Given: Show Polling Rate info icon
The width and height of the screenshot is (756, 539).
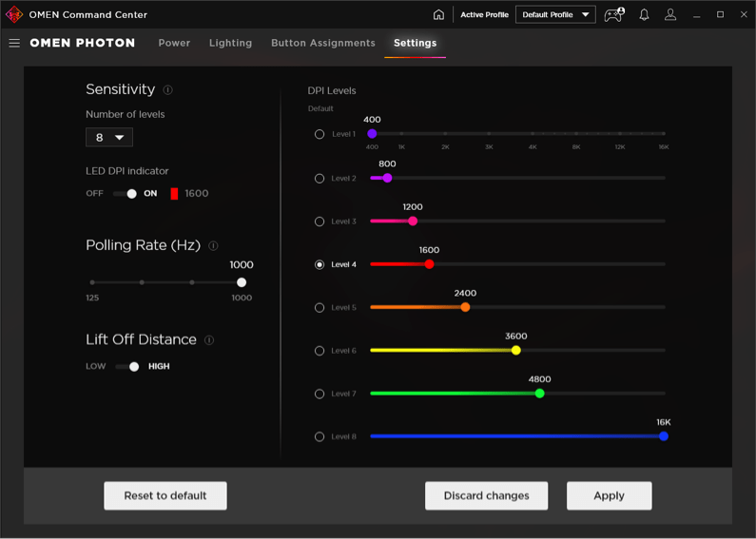Looking at the screenshot, I should [x=213, y=246].
